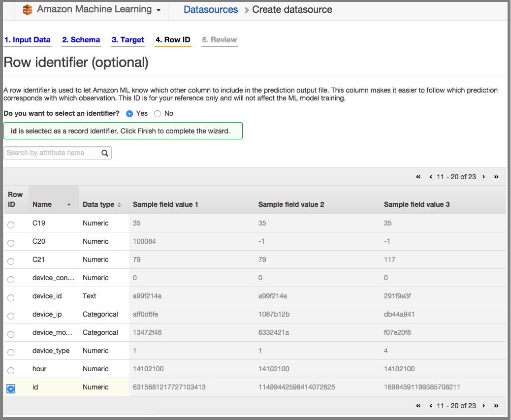Select hour as the row ID
The height and width of the screenshot is (420, 511).
pyautogui.click(x=11, y=371)
